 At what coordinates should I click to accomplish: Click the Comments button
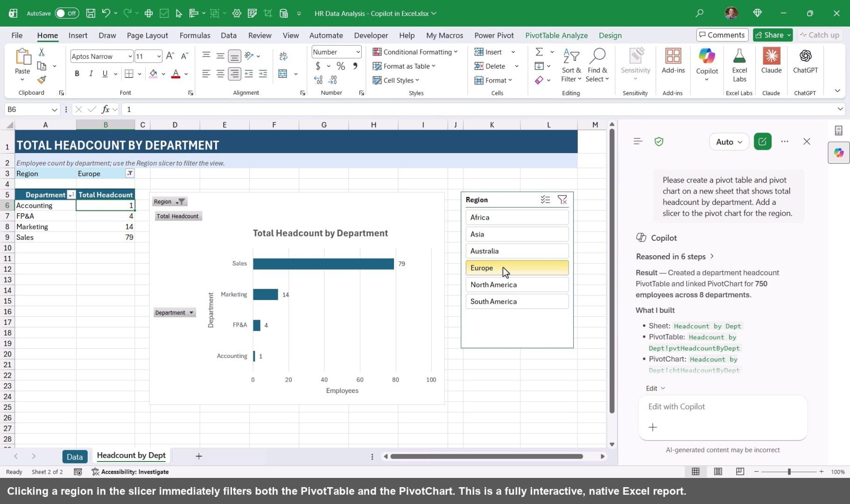tap(722, 35)
